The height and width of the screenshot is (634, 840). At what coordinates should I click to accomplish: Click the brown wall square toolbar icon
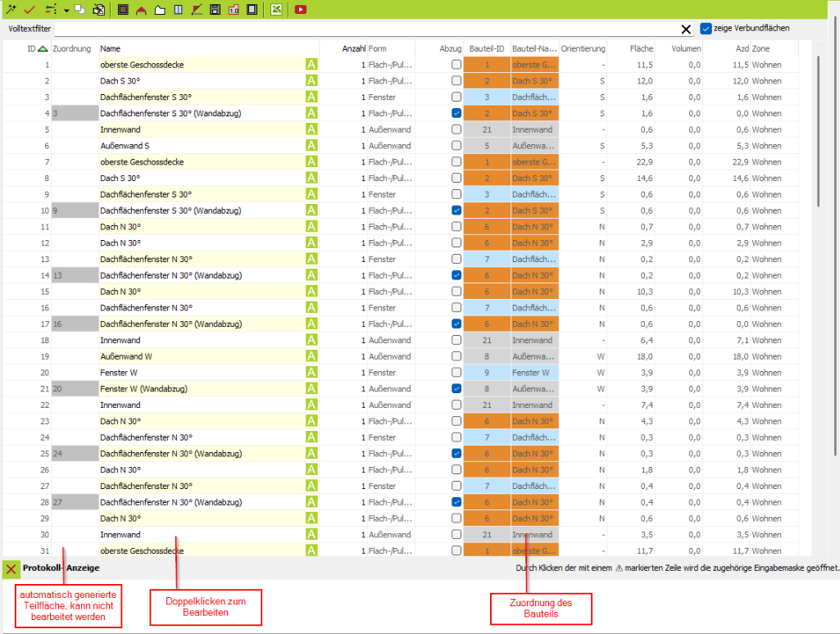click(123, 10)
